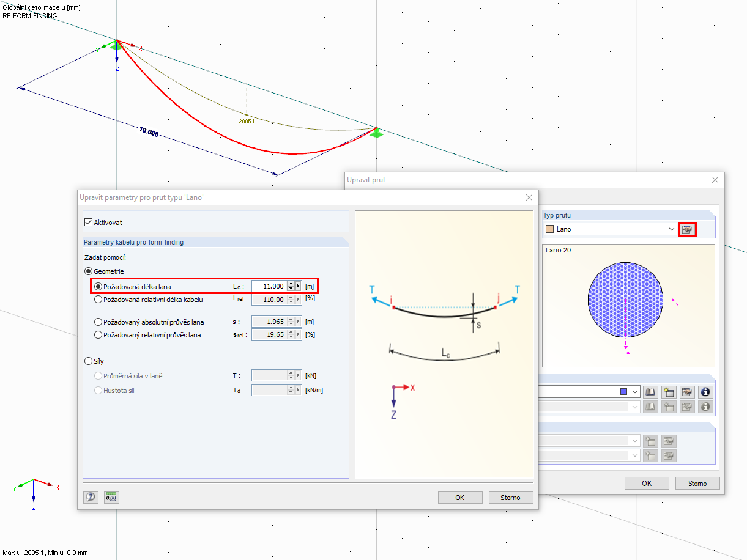The height and width of the screenshot is (560, 747).
Task: Open the arrow menu next to the T value
Action: click(x=299, y=376)
